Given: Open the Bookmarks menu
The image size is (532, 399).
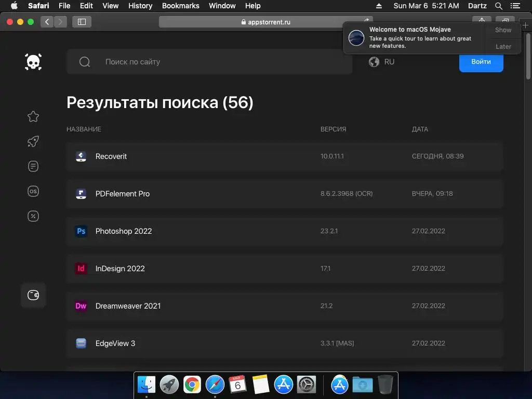Looking at the screenshot, I should (x=180, y=6).
